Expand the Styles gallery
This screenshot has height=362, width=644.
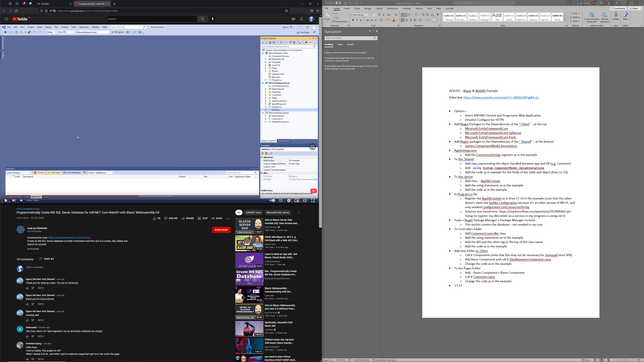point(565,20)
